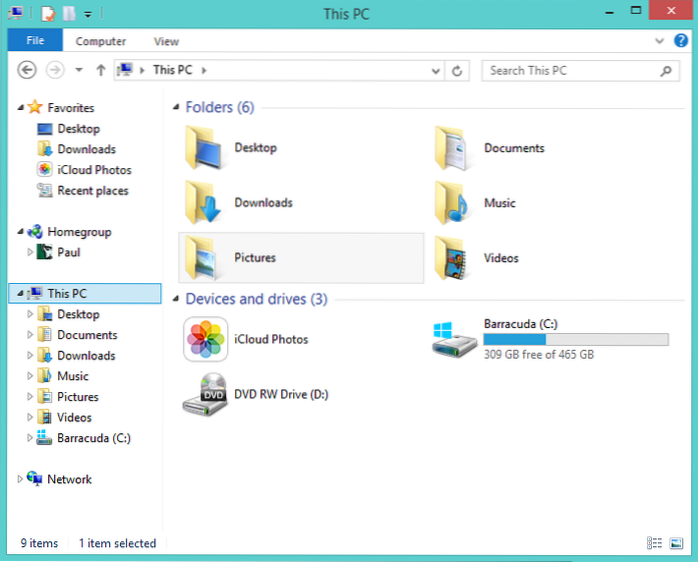Switch to the Computer ribbon tab

point(101,41)
